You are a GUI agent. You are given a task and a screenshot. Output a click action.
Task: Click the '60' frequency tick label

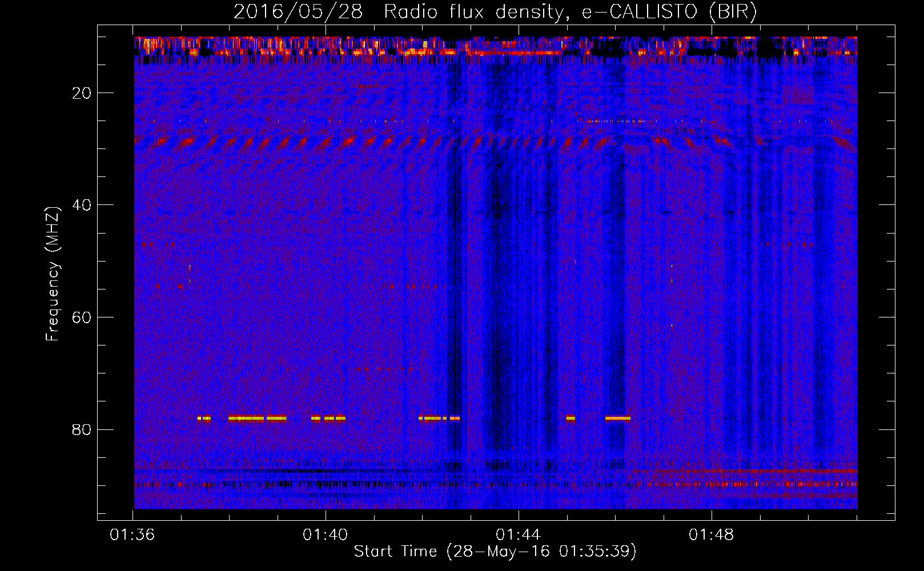[82, 317]
